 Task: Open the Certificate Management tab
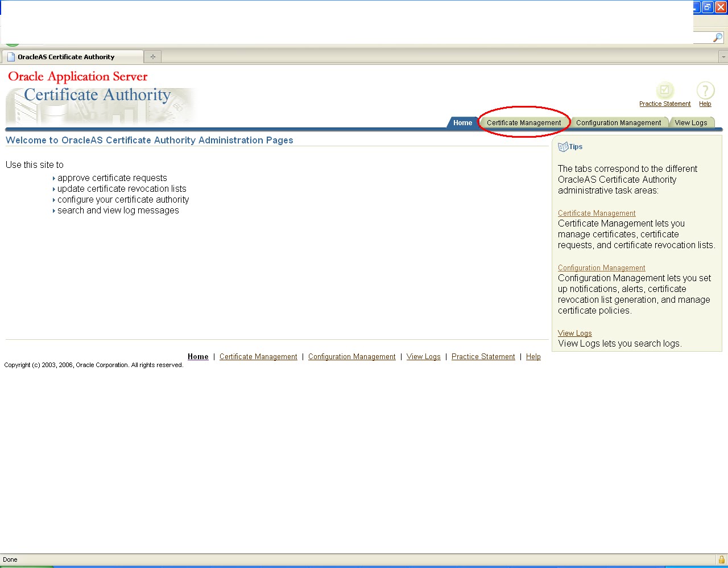[524, 123]
